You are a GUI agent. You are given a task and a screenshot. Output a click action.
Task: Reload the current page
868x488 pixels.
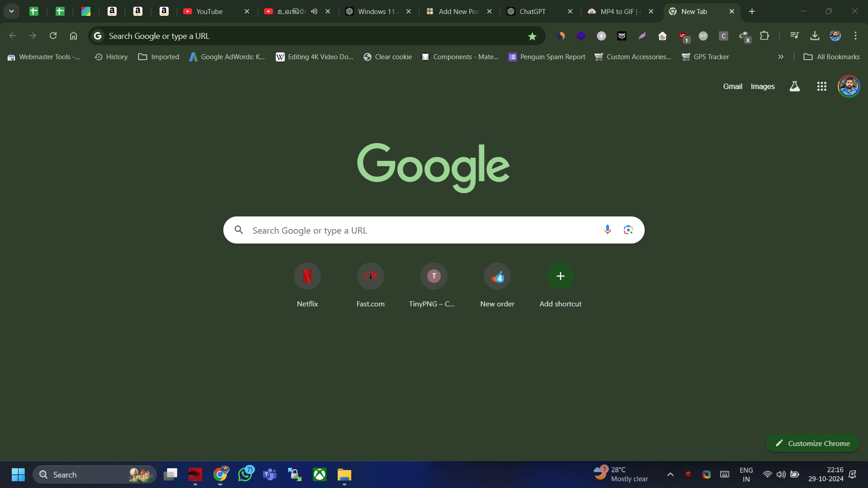(x=53, y=36)
